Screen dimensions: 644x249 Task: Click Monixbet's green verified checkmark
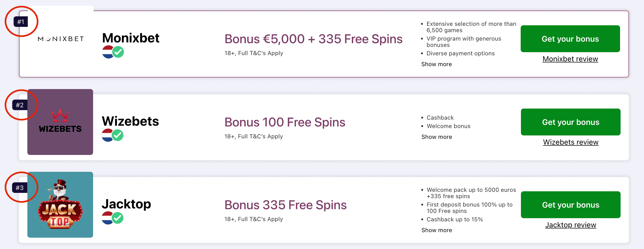click(x=118, y=52)
